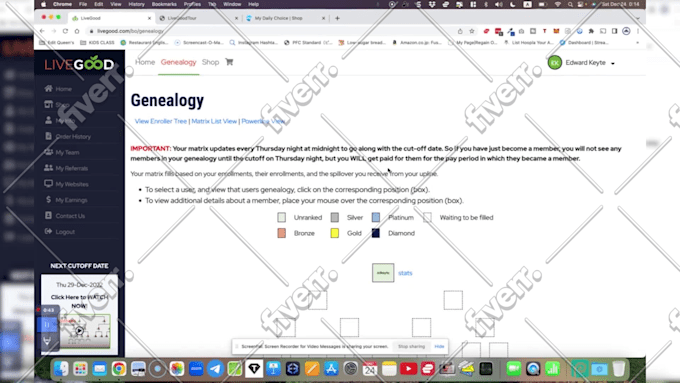The width and height of the screenshot is (680, 383).
Task: Click the Matrix List View link
Action: 214,121
